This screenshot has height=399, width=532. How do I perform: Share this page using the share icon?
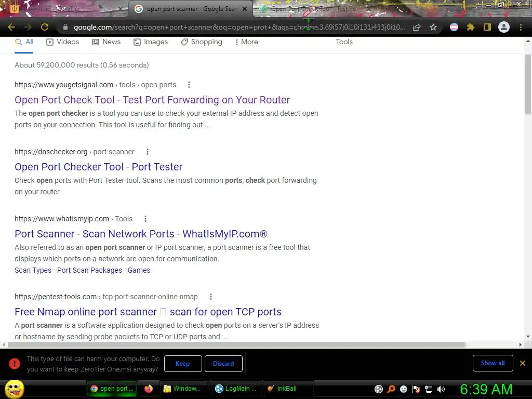417,27
